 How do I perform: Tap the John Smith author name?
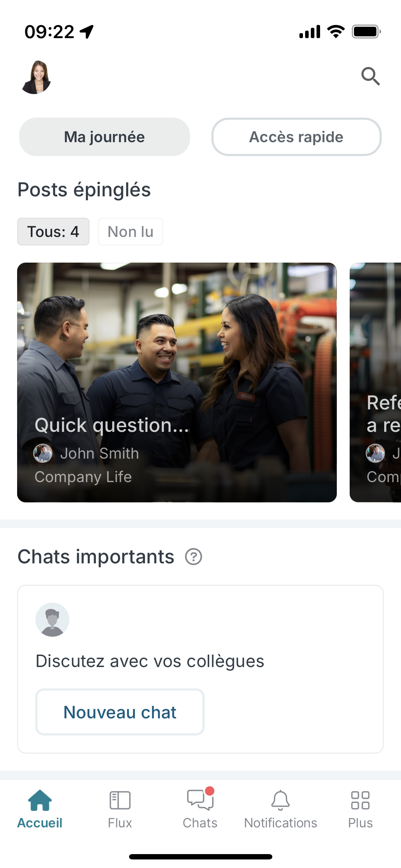coord(99,453)
